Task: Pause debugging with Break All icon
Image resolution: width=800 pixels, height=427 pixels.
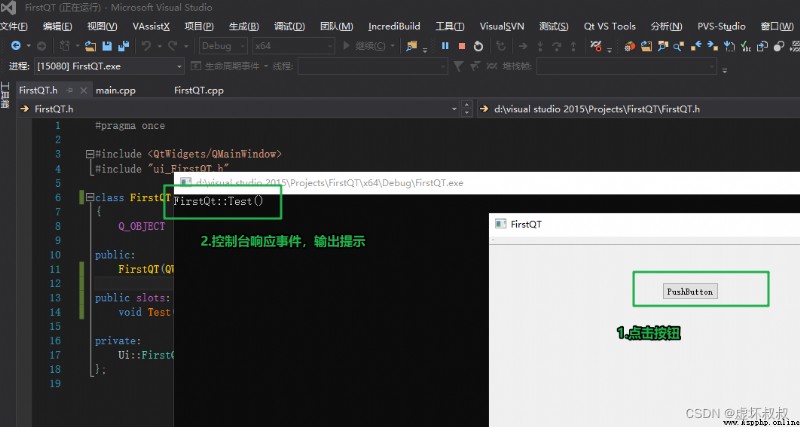Action: (x=445, y=46)
